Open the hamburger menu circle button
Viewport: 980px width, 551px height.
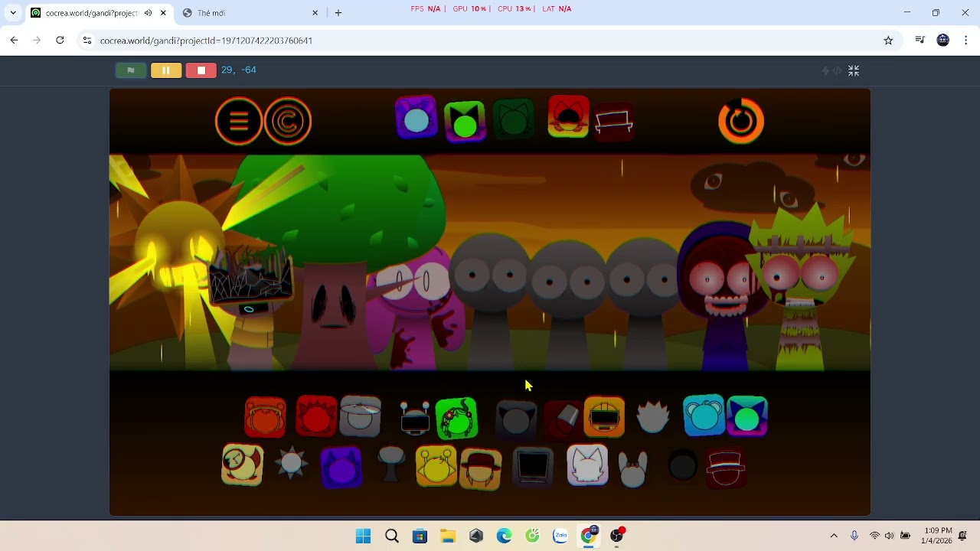239,121
